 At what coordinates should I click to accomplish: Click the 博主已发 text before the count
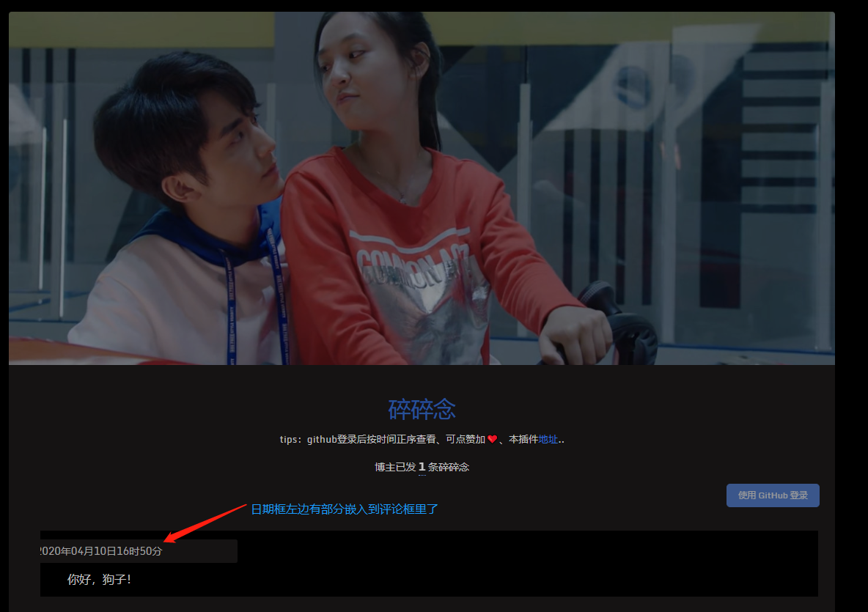coord(395,467)
